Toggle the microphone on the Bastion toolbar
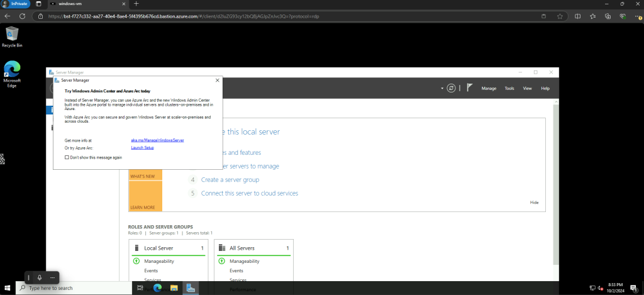644x295 pixels. coord(40,278)
